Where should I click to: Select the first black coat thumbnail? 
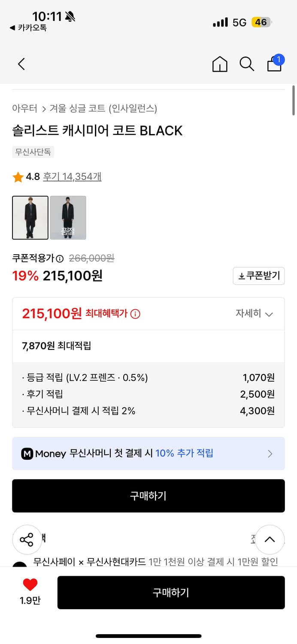point(30,218)
